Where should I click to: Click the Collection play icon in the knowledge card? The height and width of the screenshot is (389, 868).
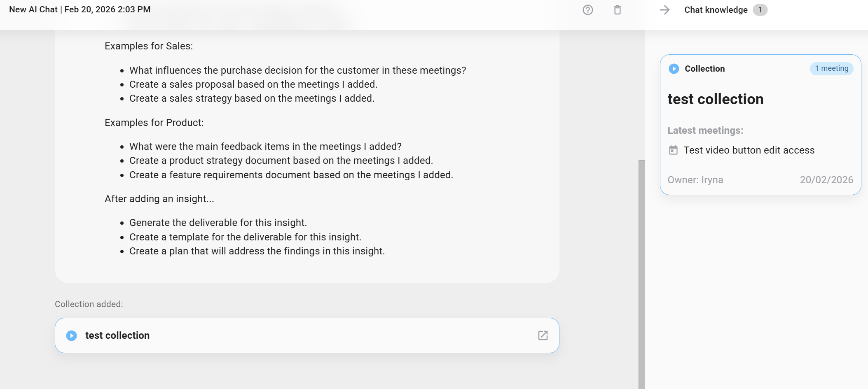[674, 69]
